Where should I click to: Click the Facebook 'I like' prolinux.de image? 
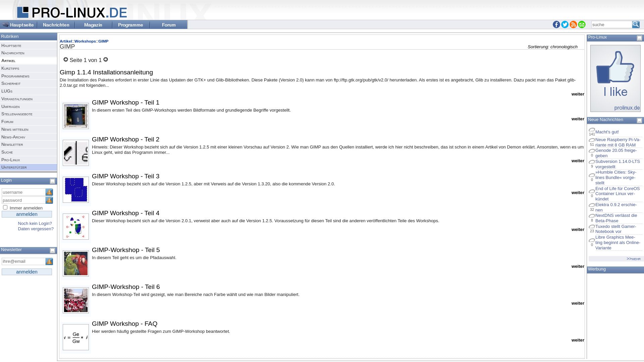coord(615,78)
